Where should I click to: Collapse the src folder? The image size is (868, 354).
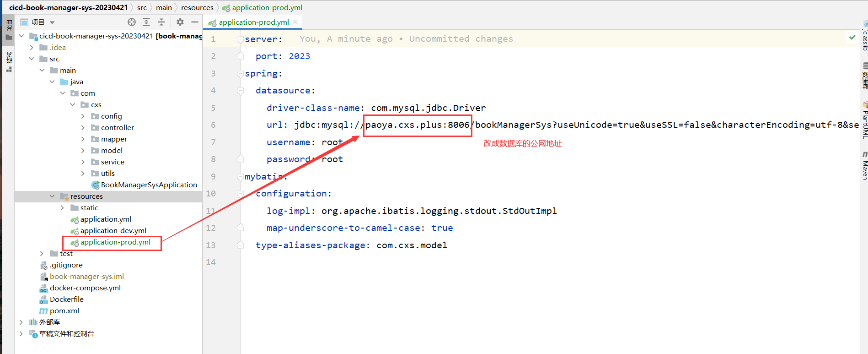coord(32,59)
